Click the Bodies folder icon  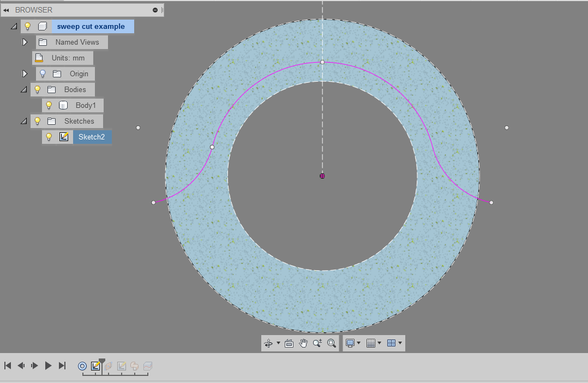(52, 89)
